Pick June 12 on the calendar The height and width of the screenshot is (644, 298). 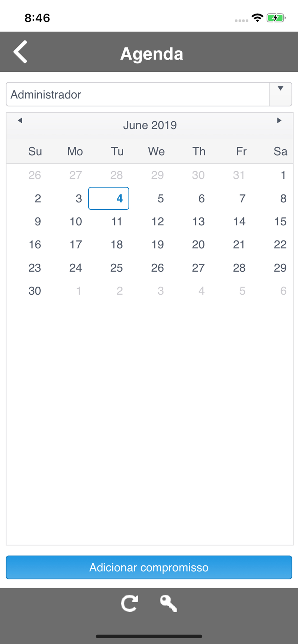tap(158, 222)
